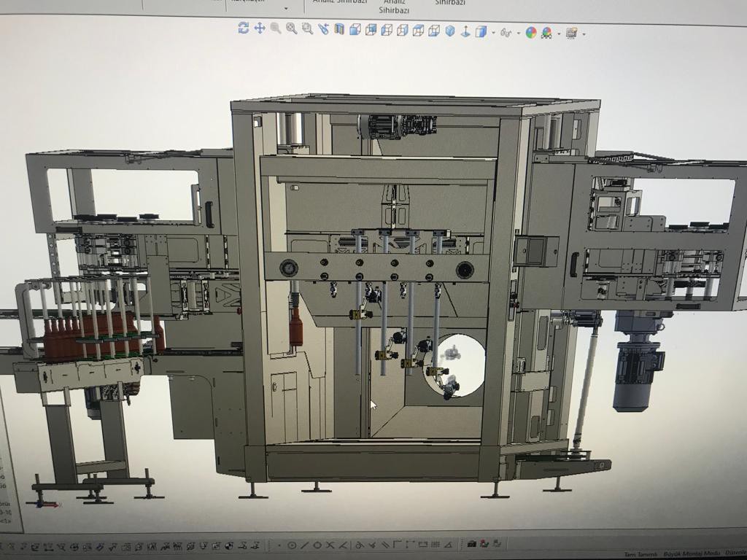Select the Polygon sketch tool in bottom toolbar

(x=317, y=545)
